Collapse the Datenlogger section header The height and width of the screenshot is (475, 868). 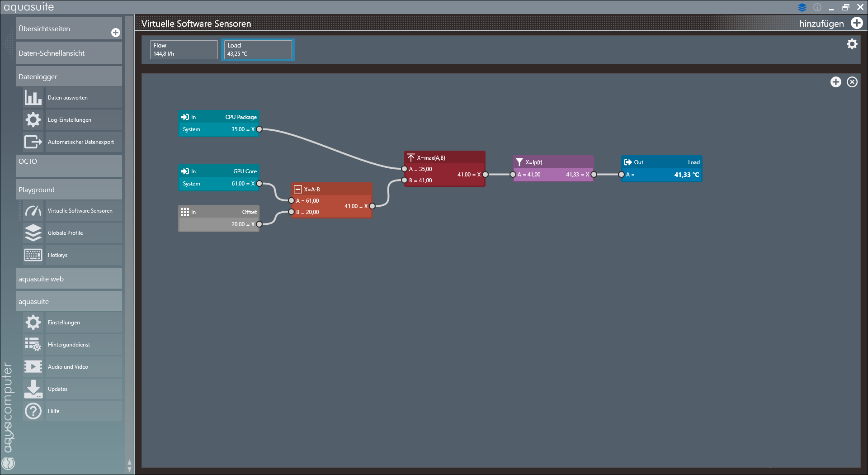tap(69, 76)
